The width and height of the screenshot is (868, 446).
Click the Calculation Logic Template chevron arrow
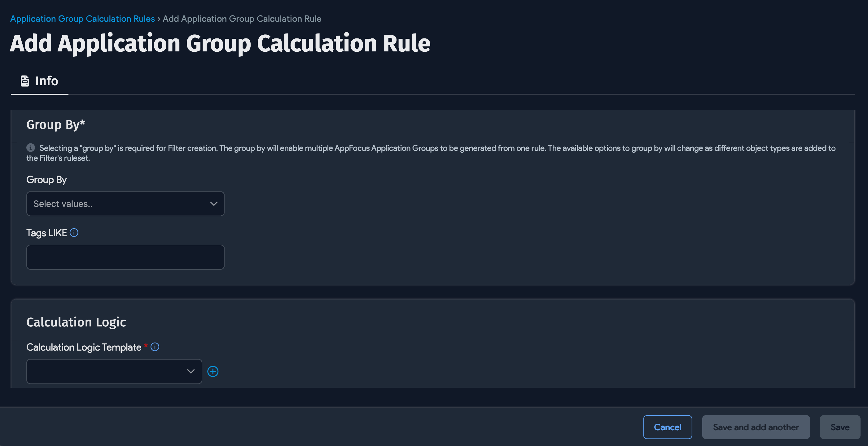191,371
